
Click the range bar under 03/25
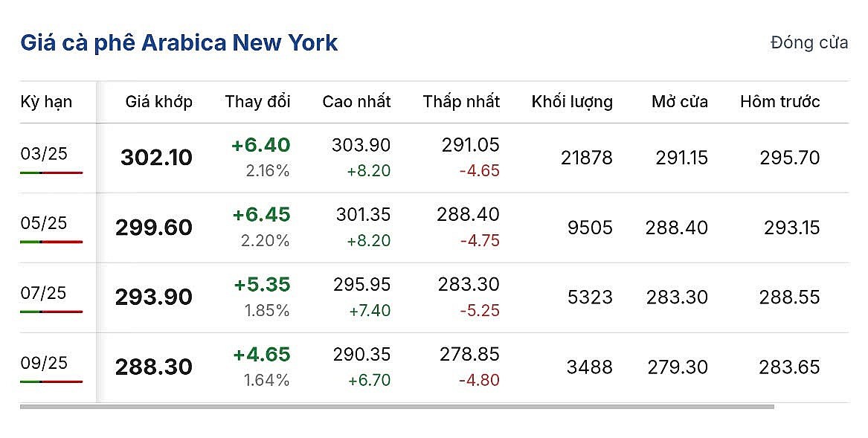point(51,173)
